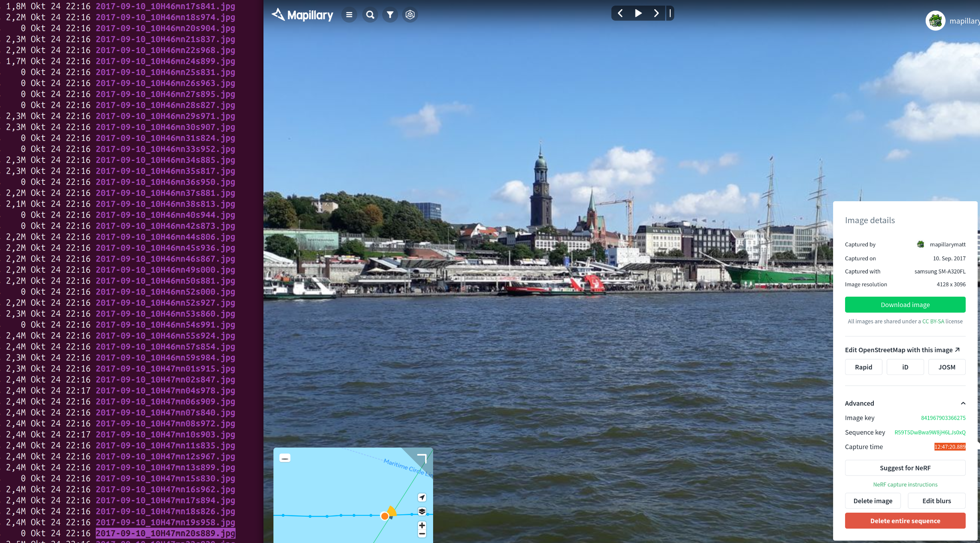Open the search magnifier tool
The width and height of the screenshot is (980, 543).
pos(370,15)
